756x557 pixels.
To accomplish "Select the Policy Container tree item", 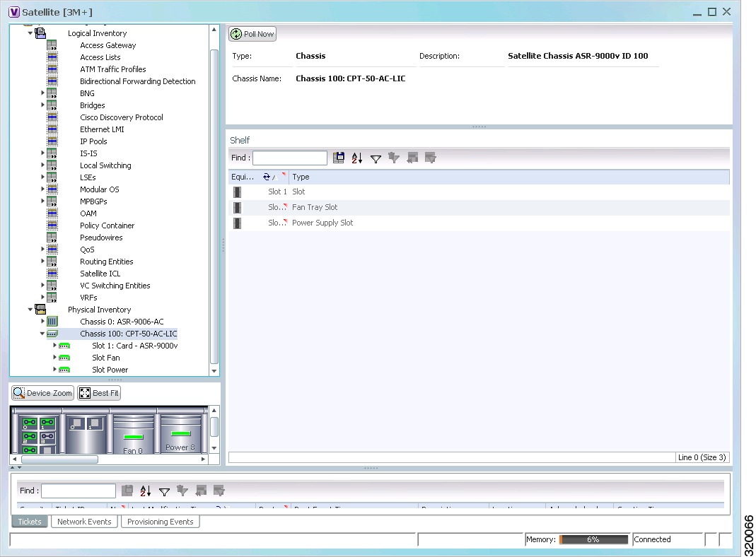I will tap(107, 225).
